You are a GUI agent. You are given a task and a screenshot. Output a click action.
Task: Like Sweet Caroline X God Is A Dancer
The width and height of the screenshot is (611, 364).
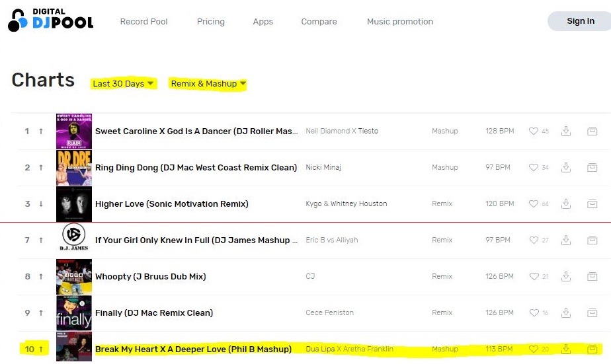(x=534, y=131)
